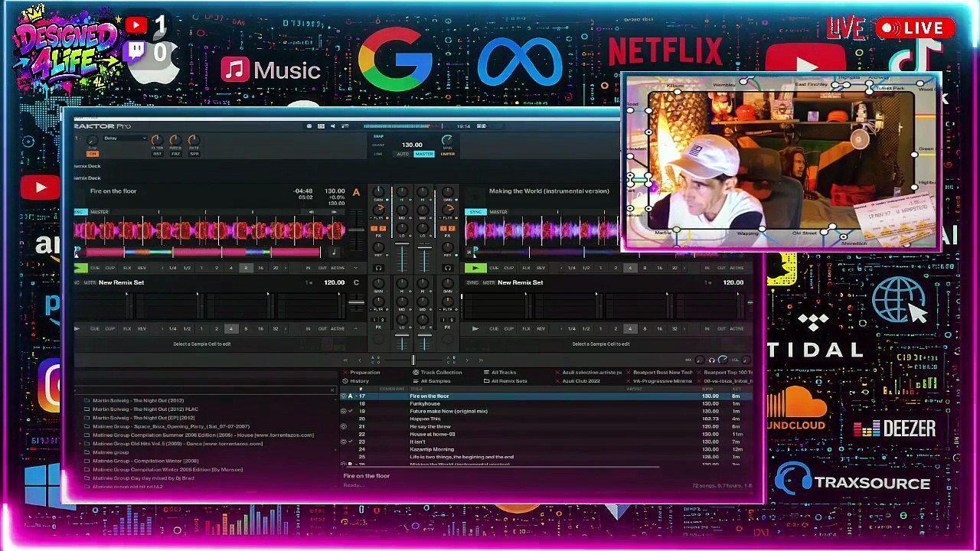
Task: Click the FX unit FILTER knob
Action: (x=156, y=140)
